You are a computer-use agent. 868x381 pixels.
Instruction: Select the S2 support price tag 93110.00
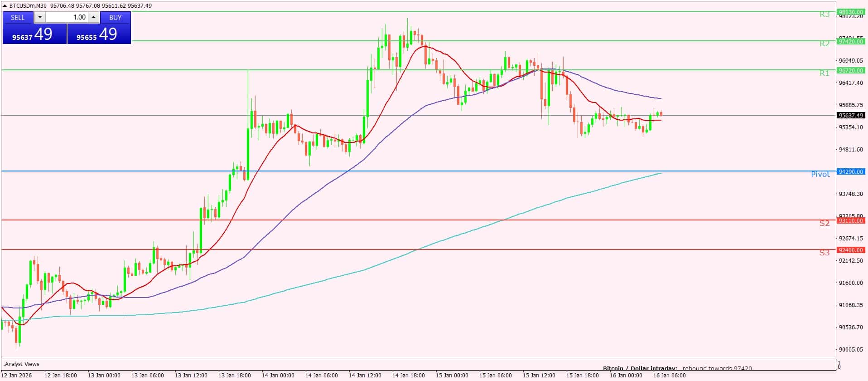(851, 220)
